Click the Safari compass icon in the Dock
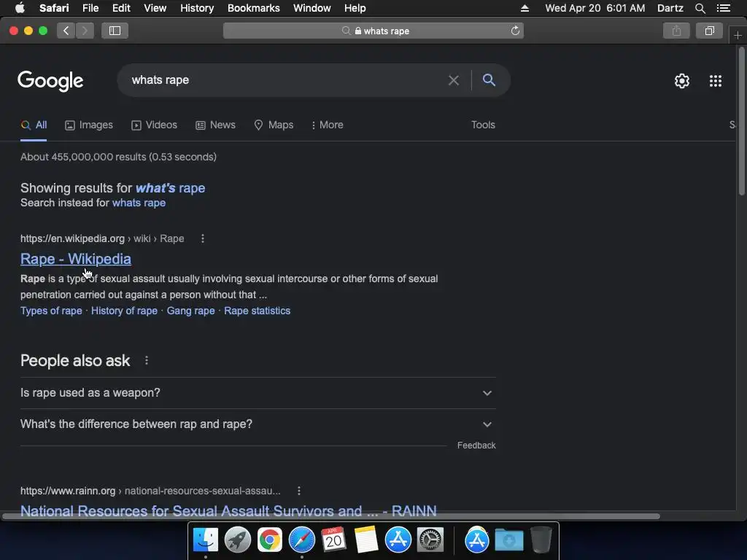The height and width of the screenshot is (560, 747). 301,540
